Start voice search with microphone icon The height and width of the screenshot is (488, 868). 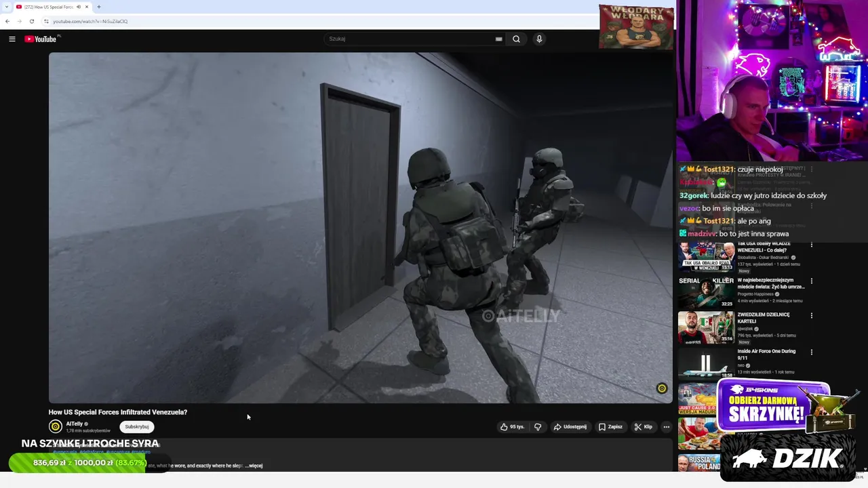coord(539,39)
